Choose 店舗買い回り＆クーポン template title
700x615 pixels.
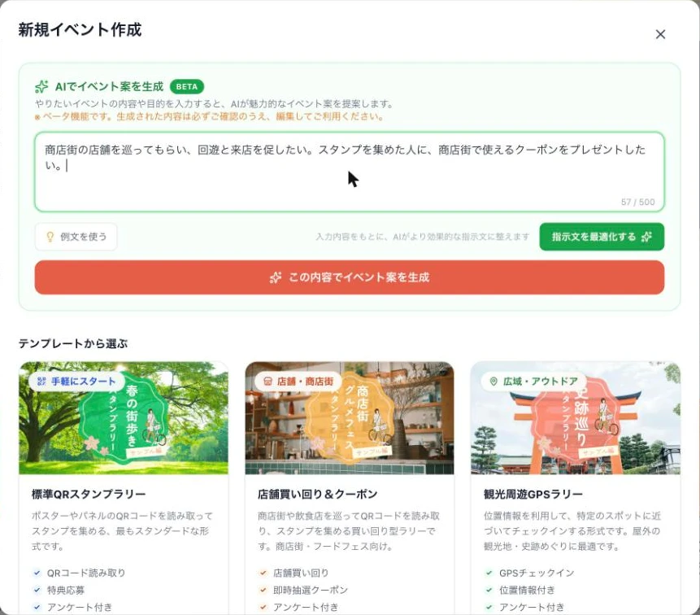317,495
